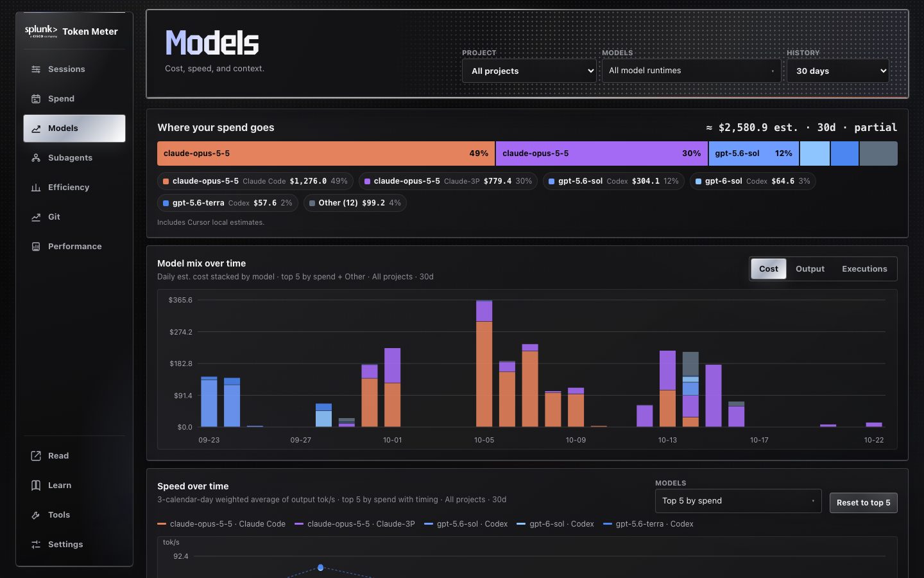Click the Efficiency bar-chart icon

tap(36, 188)
